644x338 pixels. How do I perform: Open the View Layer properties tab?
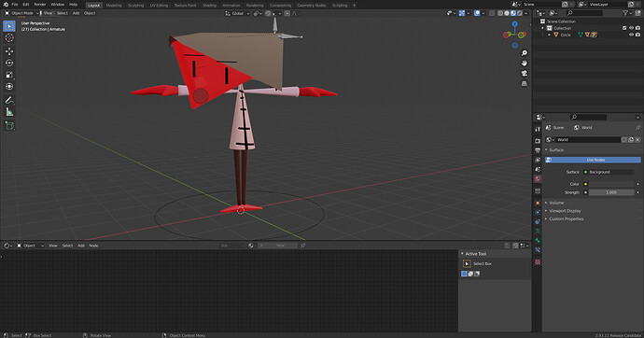pyautogui.click(x=538, y=160)
